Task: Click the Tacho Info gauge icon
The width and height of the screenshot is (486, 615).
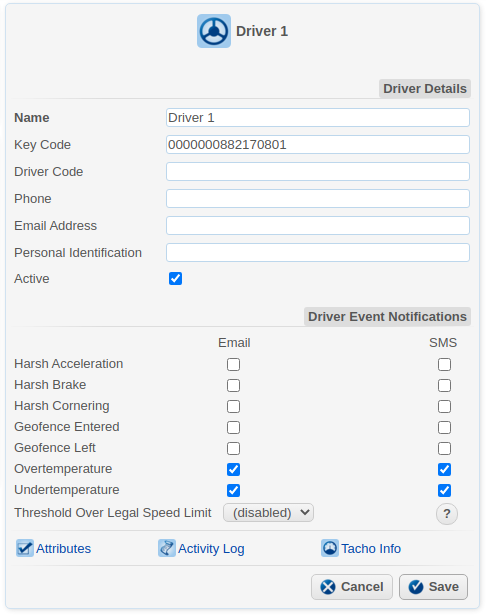Action: point(330,548)
